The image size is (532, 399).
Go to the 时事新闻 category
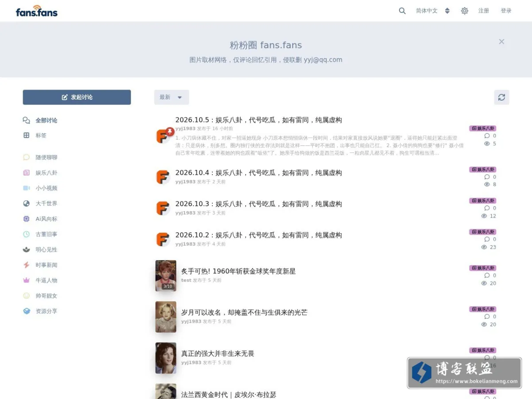47,265
